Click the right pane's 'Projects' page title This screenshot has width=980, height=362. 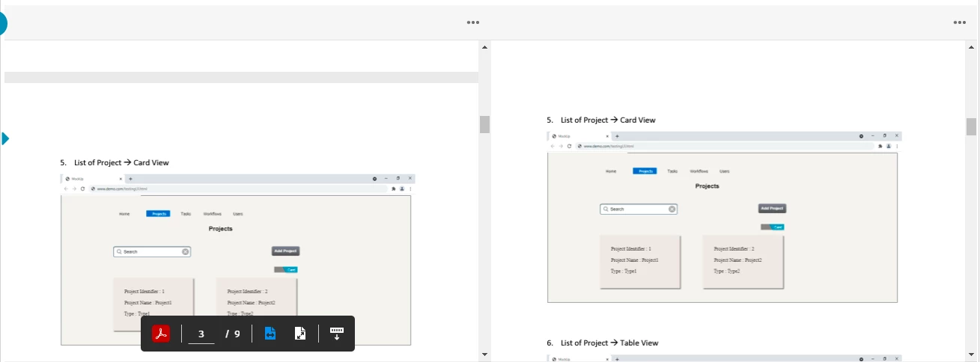pos(707,185)
